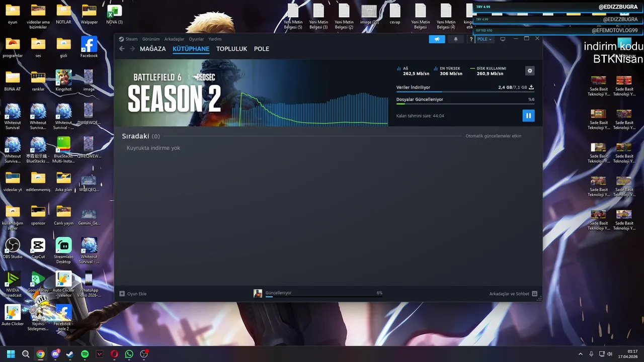Open the KÜTÜPHANE tab
This screenshot has height=362, width=644.
(x=191, y=49)
